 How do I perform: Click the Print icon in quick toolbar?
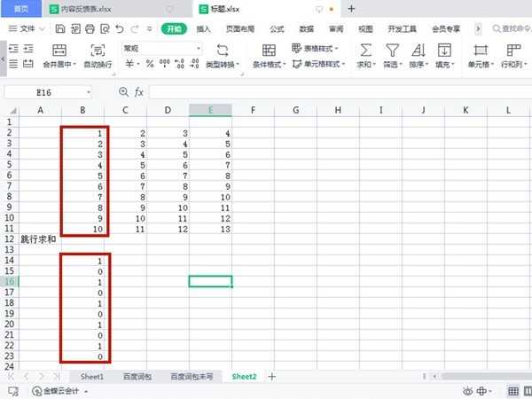pos(90,29)
